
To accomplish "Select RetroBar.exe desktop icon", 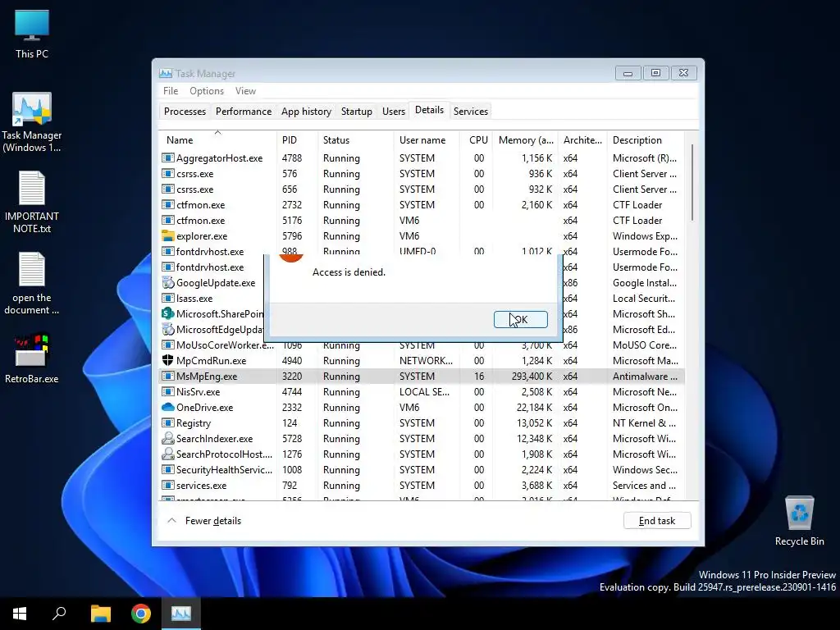I will click(x=32, y=358).
